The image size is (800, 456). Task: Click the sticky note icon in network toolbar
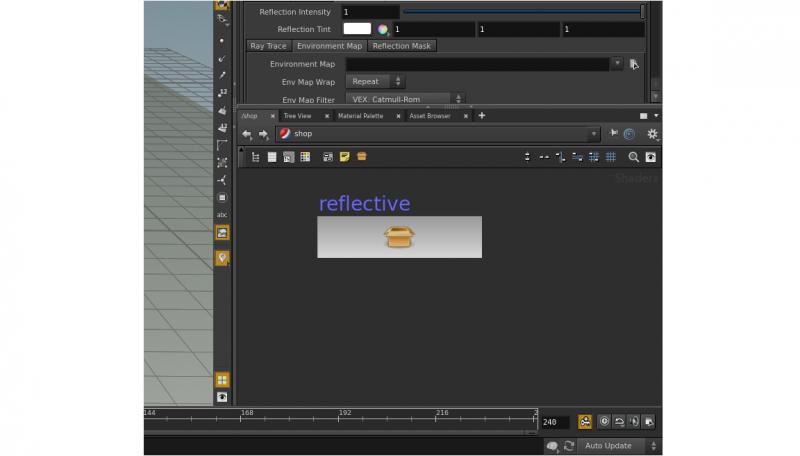344,157
